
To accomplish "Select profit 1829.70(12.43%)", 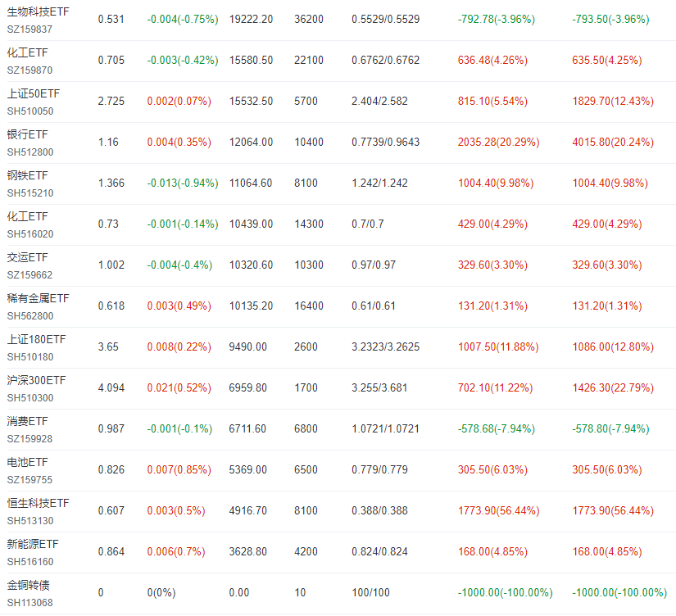I will point(613,102).
